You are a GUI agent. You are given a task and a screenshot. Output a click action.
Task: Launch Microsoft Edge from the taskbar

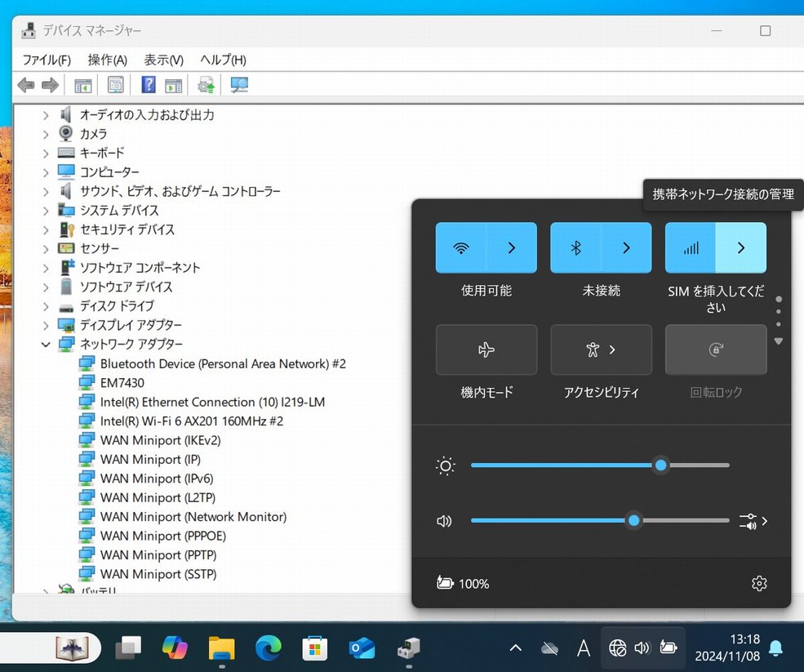tap(268, 648)
